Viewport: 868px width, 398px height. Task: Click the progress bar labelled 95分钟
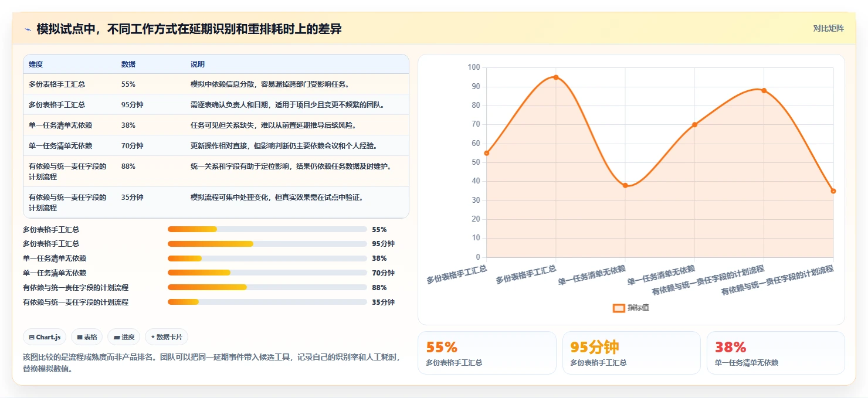[x=267, y=244]
